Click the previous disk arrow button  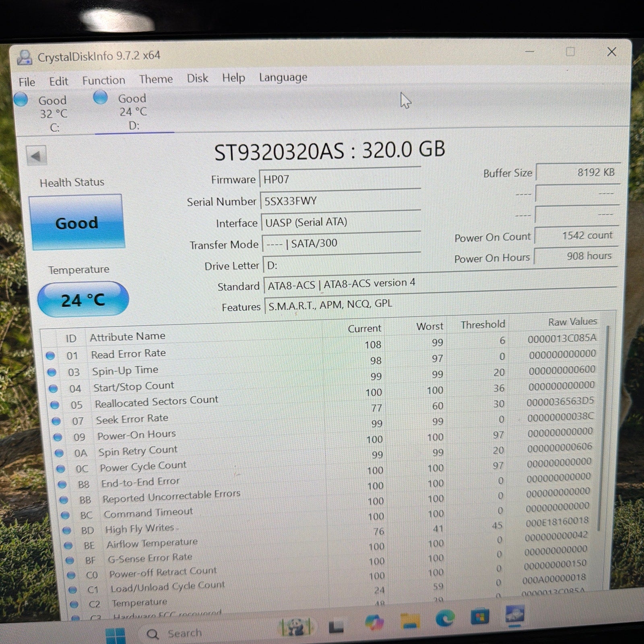(x=36, y=156)
